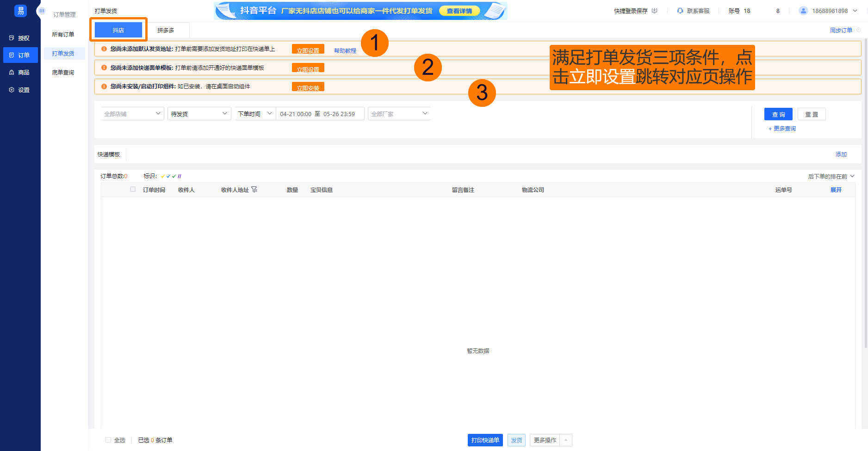Open the 帮助教程 link

[345, 51]
